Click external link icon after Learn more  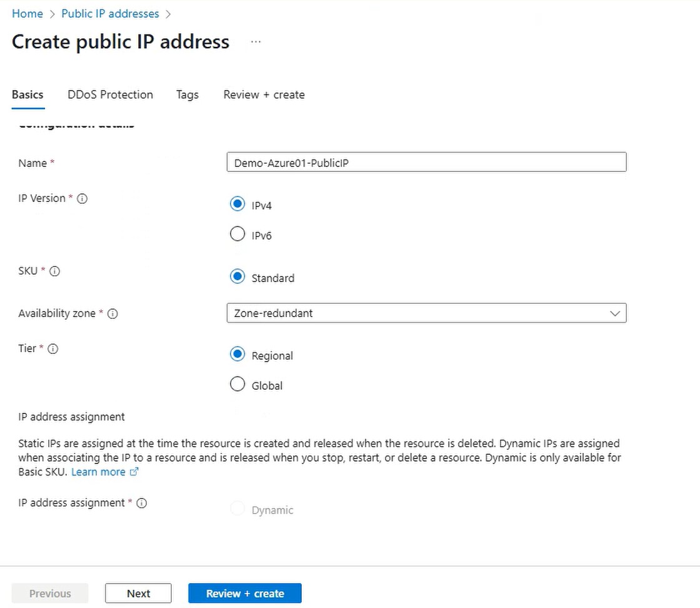click(134, 472)
